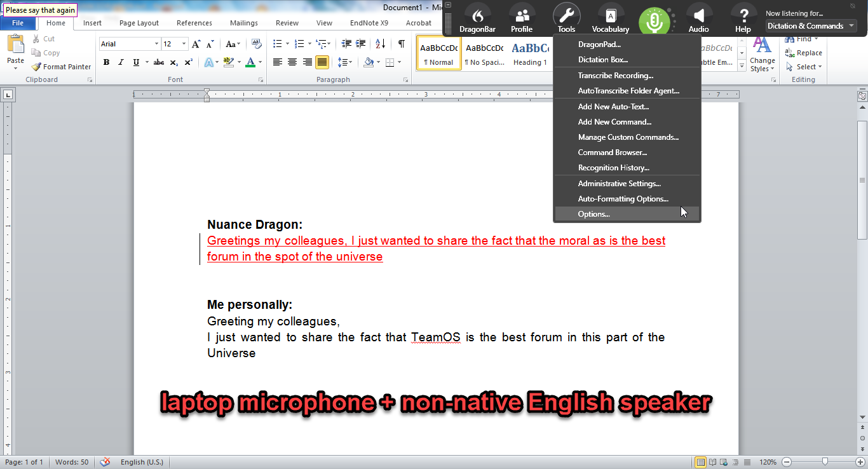Open the Dragon Help menu

(743, 18)
